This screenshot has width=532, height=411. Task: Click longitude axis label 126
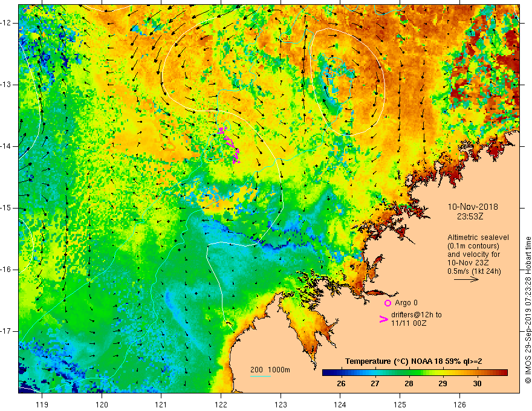click(459, 404)
